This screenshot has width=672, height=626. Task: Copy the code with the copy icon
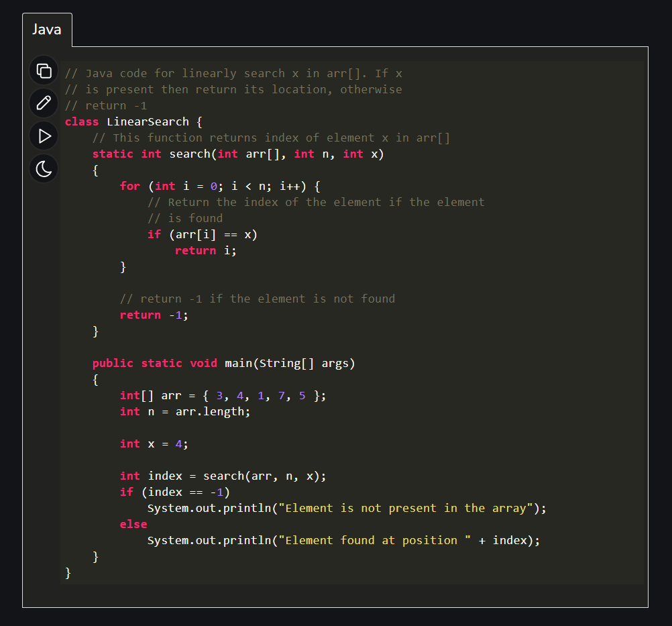(44, 70)
